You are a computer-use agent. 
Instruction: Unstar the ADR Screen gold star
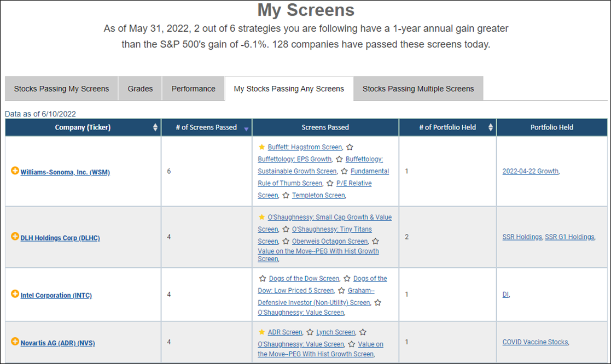262,332
